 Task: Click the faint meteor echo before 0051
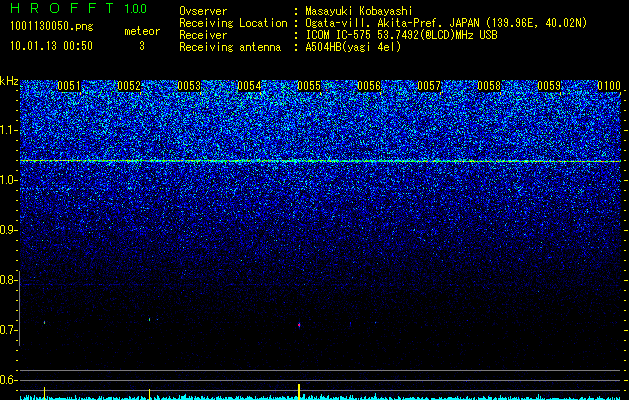[45, 322]
